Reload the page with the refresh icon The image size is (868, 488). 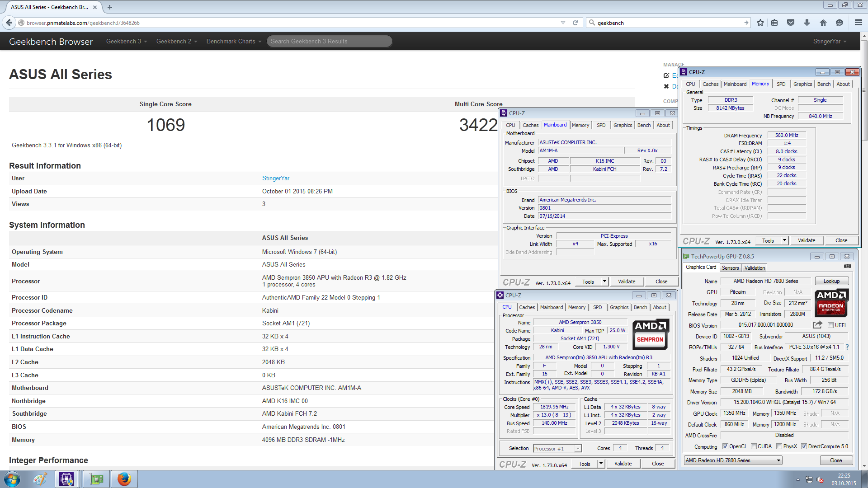tap(575, 23)
